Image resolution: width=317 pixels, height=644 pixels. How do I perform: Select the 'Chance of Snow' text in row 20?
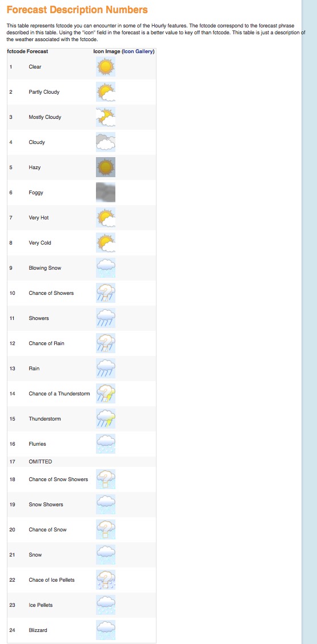tap(47, 529)
